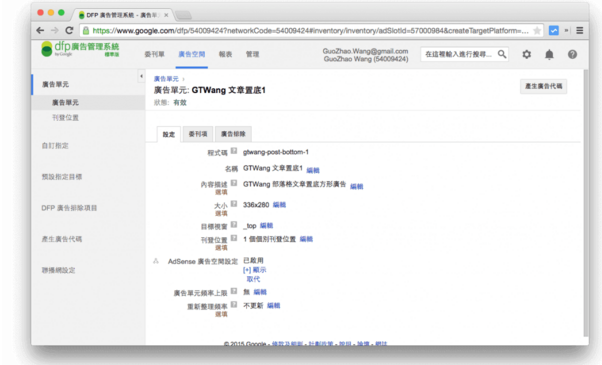The height and width of the screenshot is (365, 602).
Task: Reload the page with the refresh icon
Action: click(69, 30)
